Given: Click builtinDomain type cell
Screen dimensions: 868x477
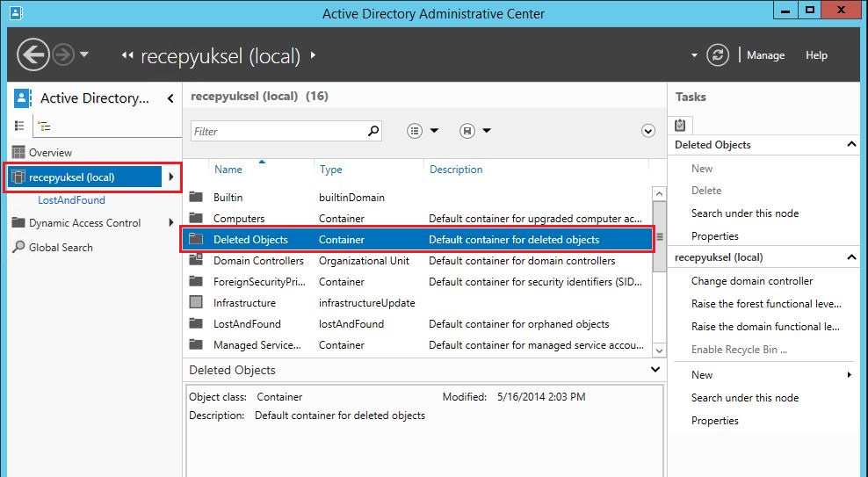Looking at the screenshot, I should pos(351,197).
